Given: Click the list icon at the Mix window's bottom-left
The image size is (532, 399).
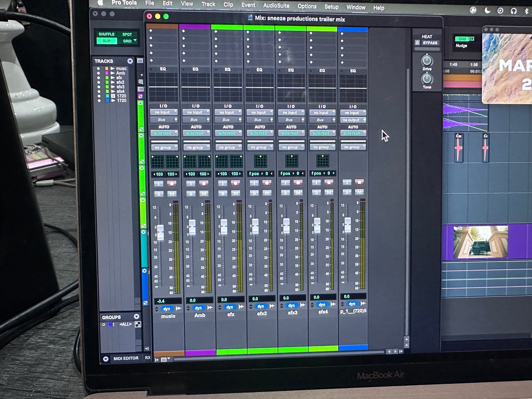Looking at the screenshot, I should 164,360.
